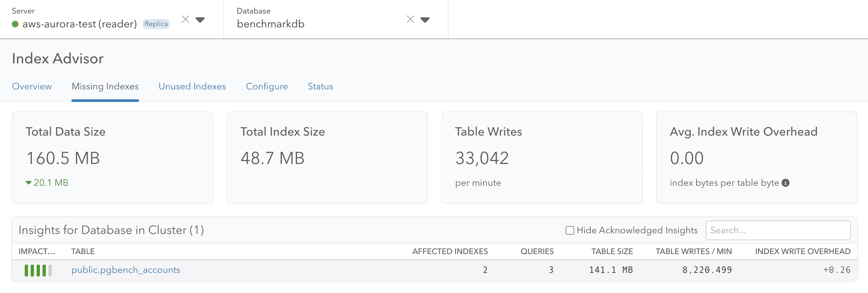Select the Status tab
Viewport: 868px width, 293px height.
pyautogui.click(x=320, y=87)
